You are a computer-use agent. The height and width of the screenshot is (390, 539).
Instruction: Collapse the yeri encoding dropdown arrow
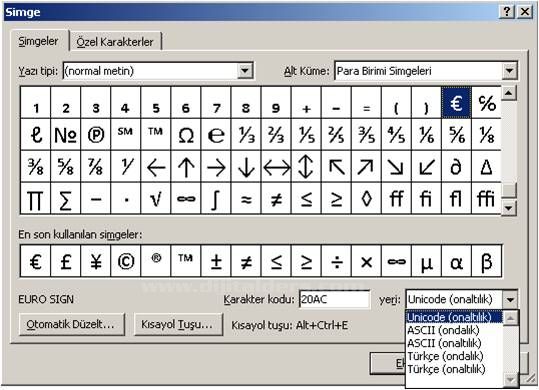[x=510, y=299]
